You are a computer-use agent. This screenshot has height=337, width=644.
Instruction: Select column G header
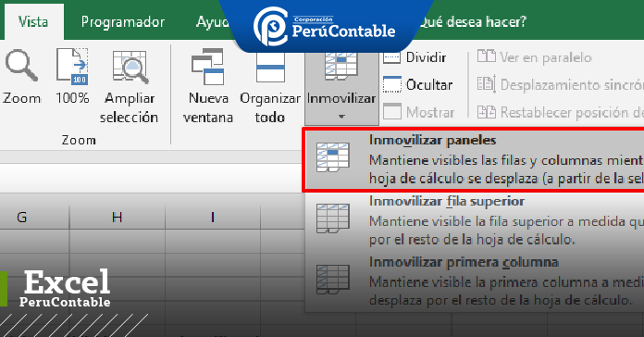pyautogui.click(x=22, y=217)
